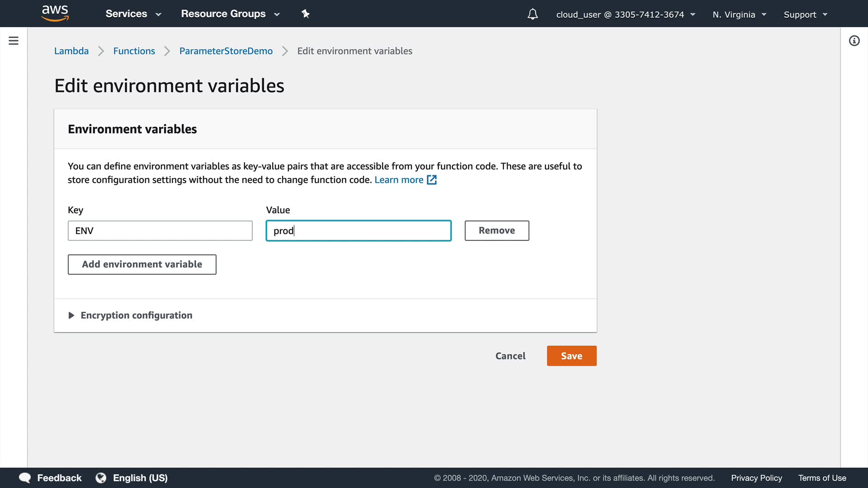Navigate to ParameterStoreDemo breadcrumb link
Viewport: 868px width, 488px height.
point(226,51)
